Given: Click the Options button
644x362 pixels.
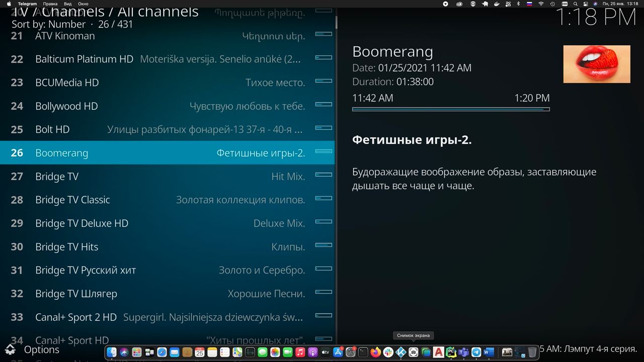Looking at the screenshot, I should (x=32, y=349).
